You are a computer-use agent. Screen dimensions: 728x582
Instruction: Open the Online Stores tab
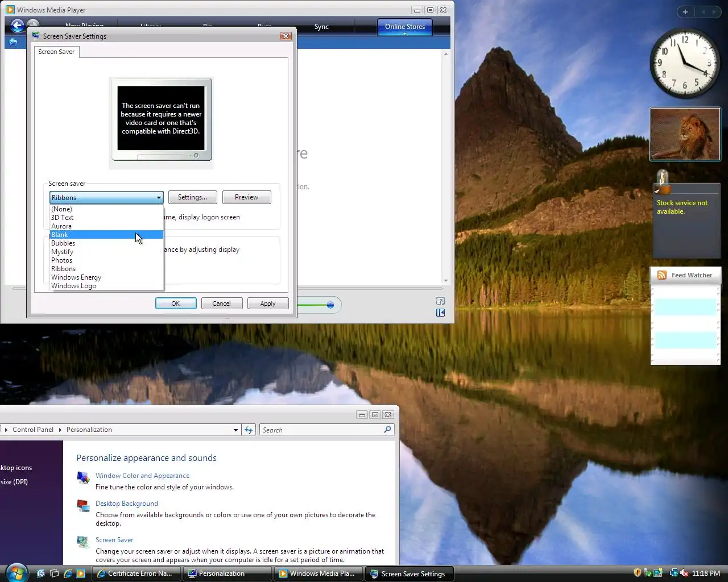click(x=405, y=26)
